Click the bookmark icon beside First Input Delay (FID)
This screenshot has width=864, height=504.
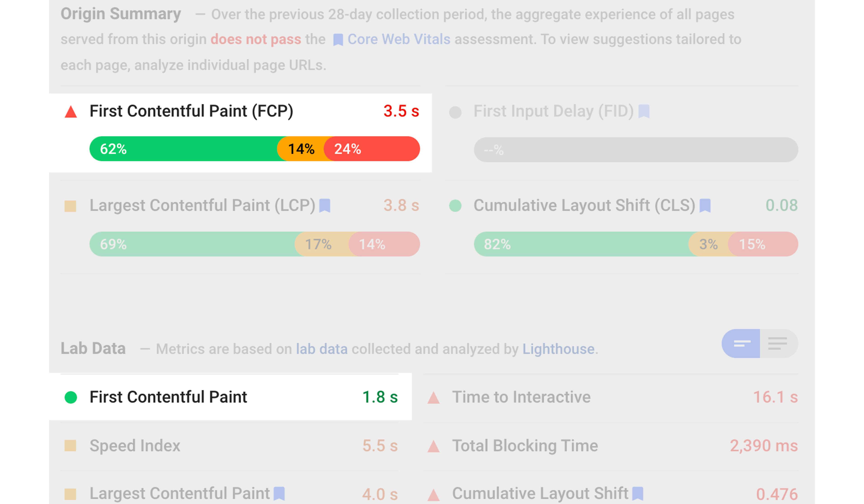(644, 111)
